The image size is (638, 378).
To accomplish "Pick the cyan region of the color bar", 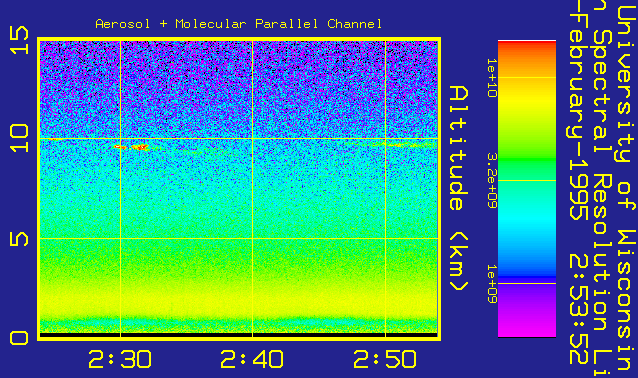I will coord(527,220).
